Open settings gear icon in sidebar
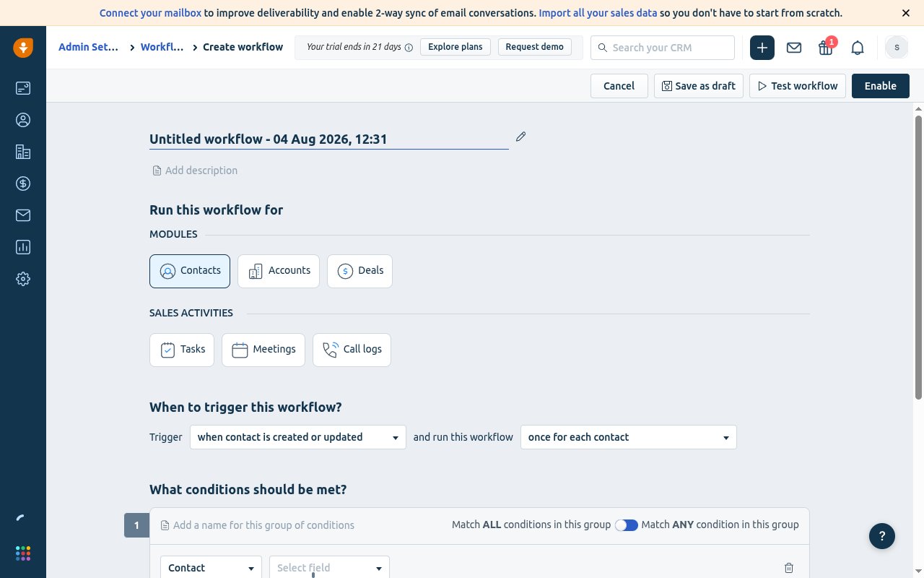The image size is (924, 578). 23,279
